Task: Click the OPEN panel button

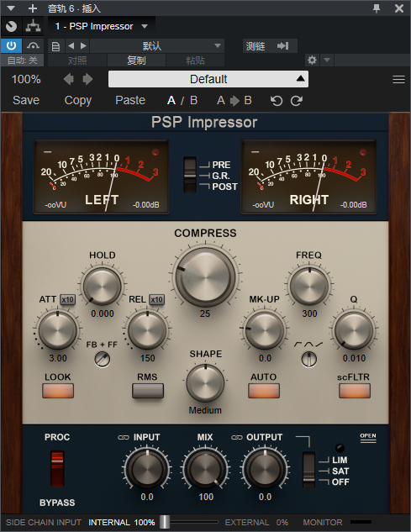Action: click(368, 437)
